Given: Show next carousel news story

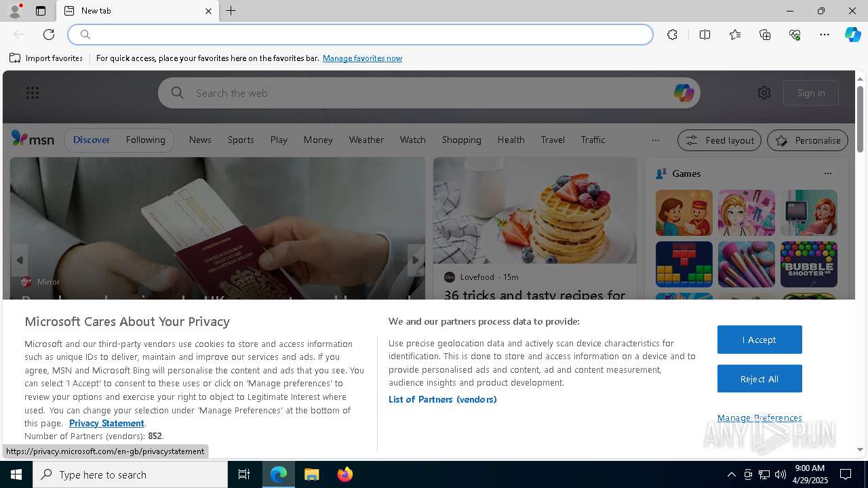Looking at the screenshot, I should tap(416, 260).
